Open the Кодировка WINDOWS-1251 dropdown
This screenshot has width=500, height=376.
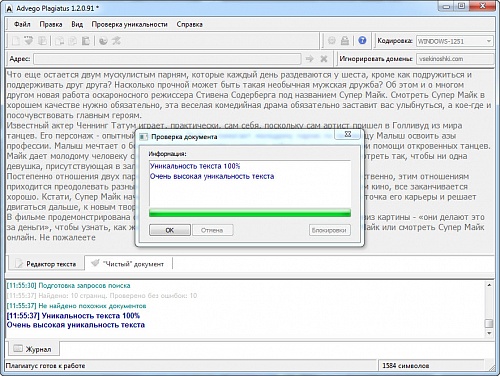[455, 41]
